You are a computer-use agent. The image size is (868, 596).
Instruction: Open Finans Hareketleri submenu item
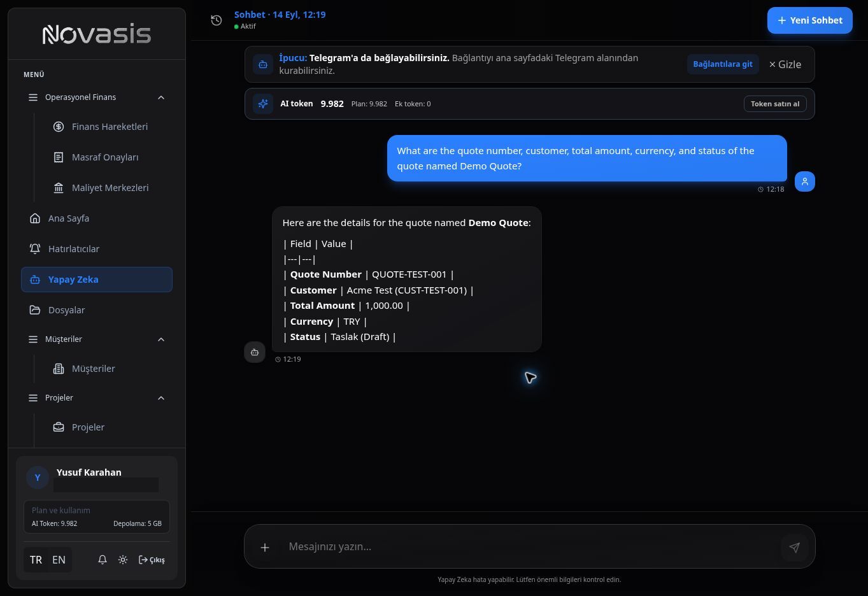pyautogui.click(x=105, y=127)
